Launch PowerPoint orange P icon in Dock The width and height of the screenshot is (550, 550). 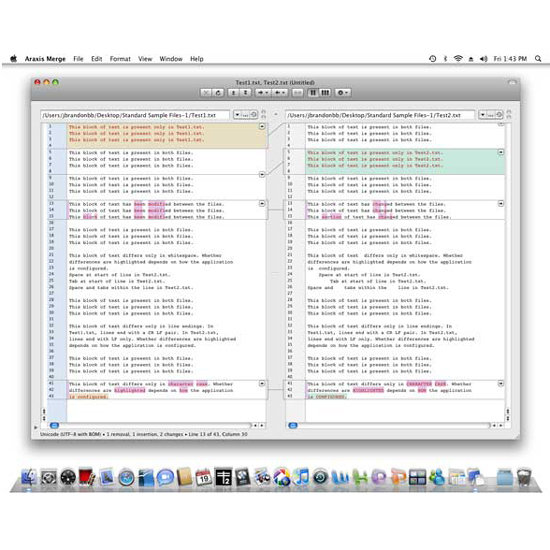(x=398, y=477)
